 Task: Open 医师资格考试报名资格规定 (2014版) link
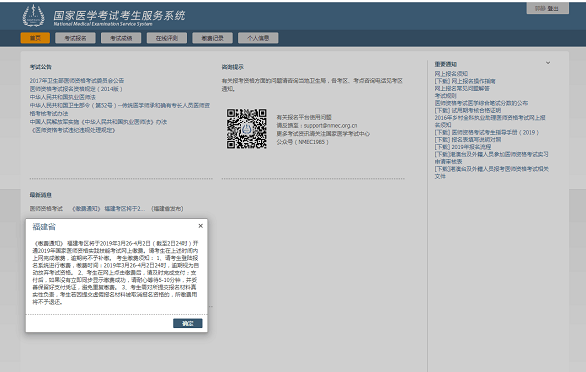click(x=76, y=89)
